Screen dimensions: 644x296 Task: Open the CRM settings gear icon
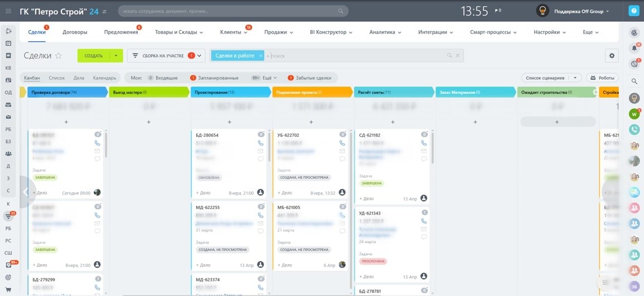pos(612,55)
